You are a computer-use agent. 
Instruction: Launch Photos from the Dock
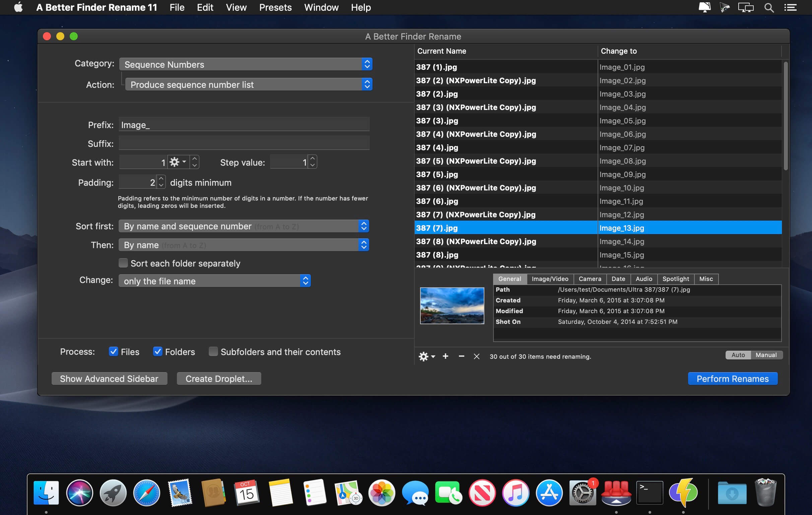(x=382, y=493)
